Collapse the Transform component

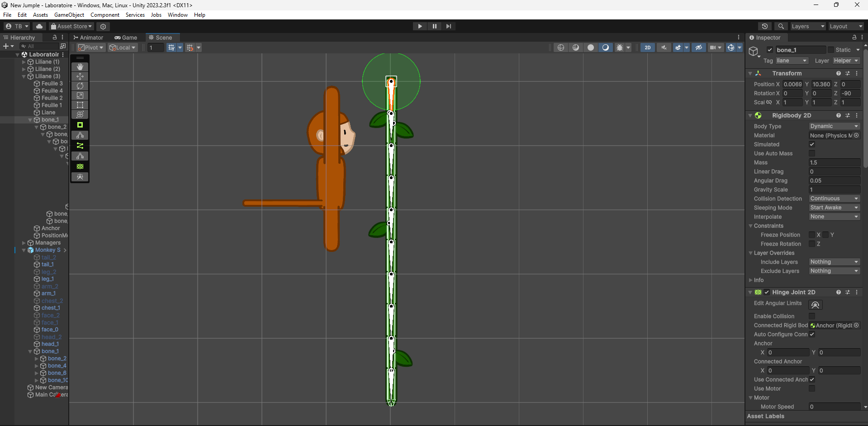point(750,73)
